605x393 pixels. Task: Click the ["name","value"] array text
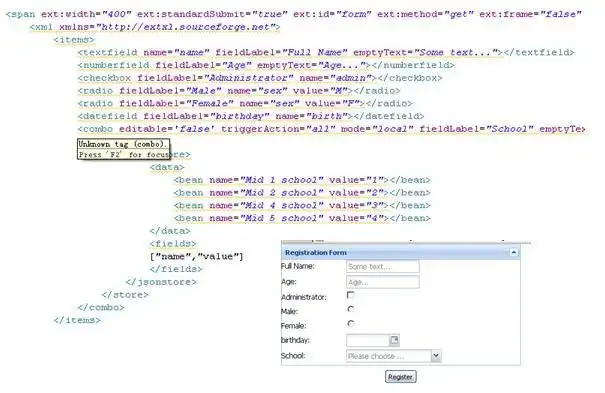[x=197, y=256]
